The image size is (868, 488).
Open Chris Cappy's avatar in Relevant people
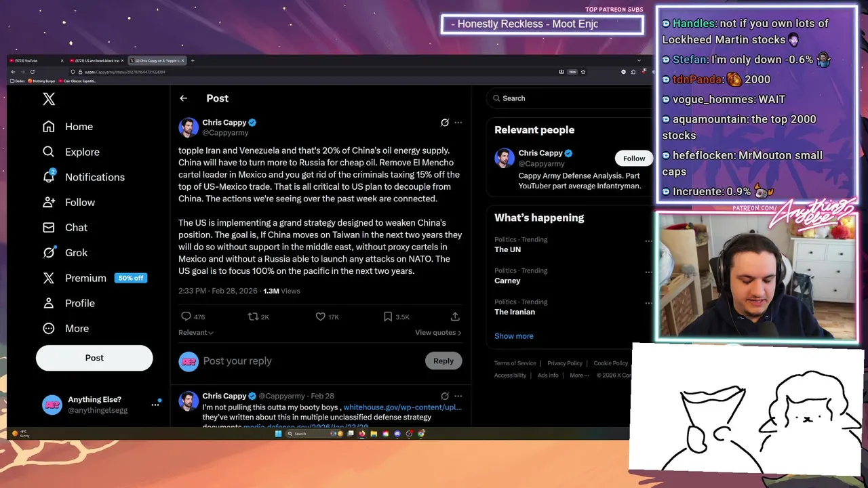[x=505, y=158]
